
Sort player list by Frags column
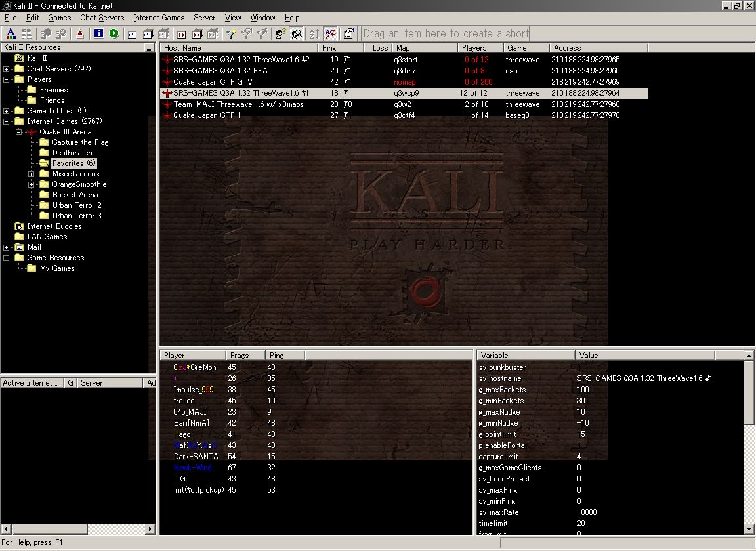[x=245, y=356]
